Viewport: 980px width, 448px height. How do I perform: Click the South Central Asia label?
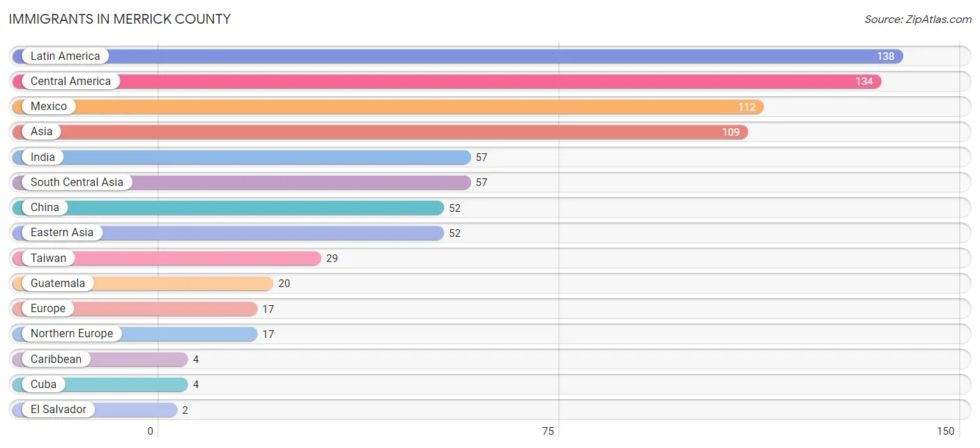(x=77, y=183)
